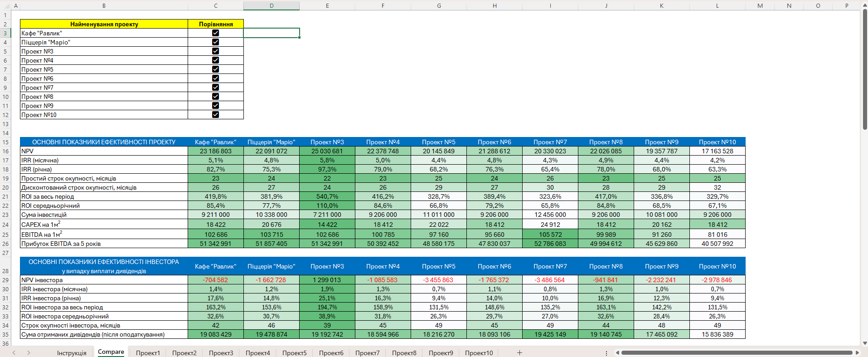
Task: Go to the Проект4 sheet tab
Action: click(x=258, y=353)
